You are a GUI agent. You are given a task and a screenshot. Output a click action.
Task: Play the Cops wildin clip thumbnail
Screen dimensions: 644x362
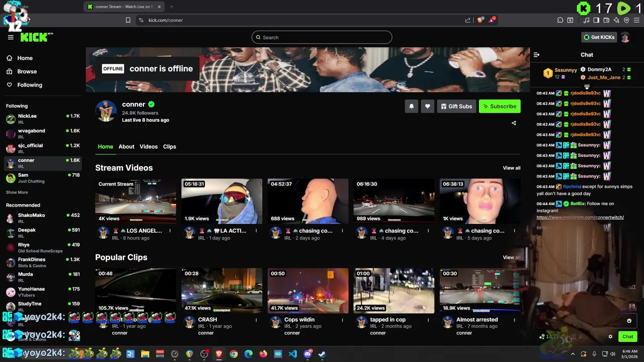(x=308, y=291)
